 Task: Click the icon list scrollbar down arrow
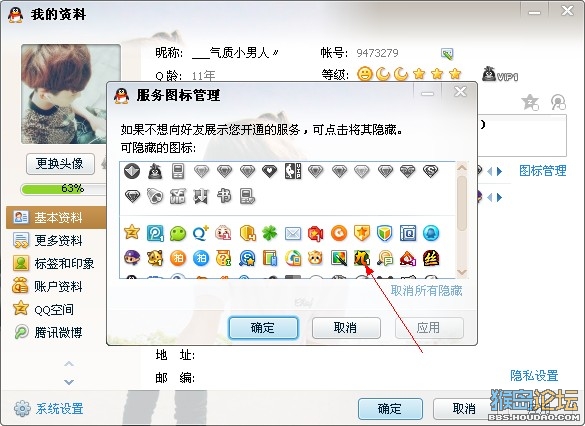pos(462,272)
